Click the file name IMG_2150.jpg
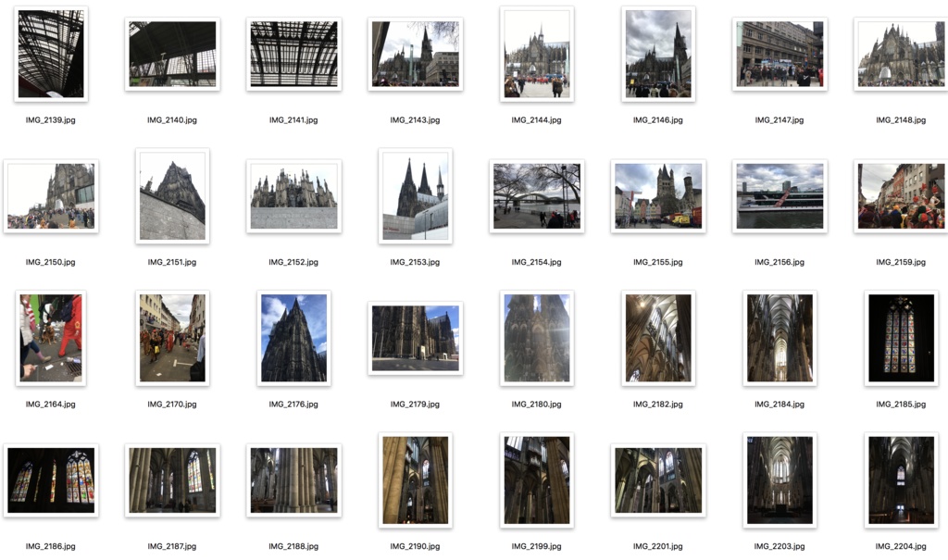The width and height of the screenshot is (948, 560). (x=51, y=263)
